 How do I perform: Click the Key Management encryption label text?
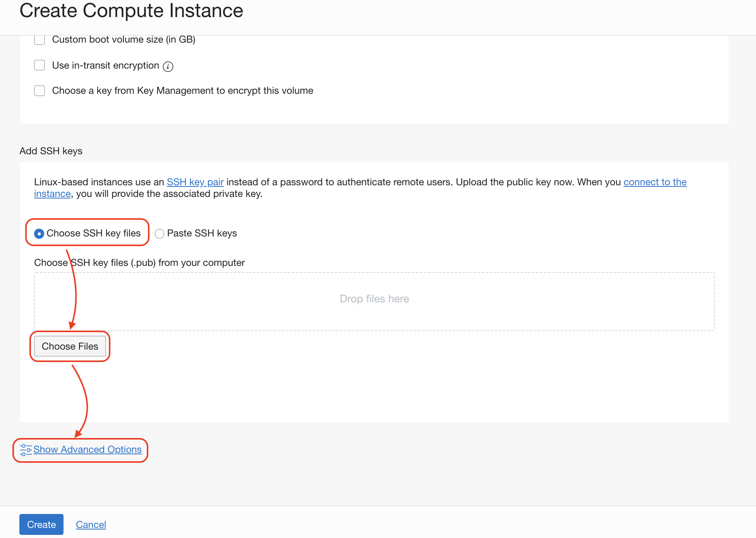pyautogui.click(x=182, y=91)
